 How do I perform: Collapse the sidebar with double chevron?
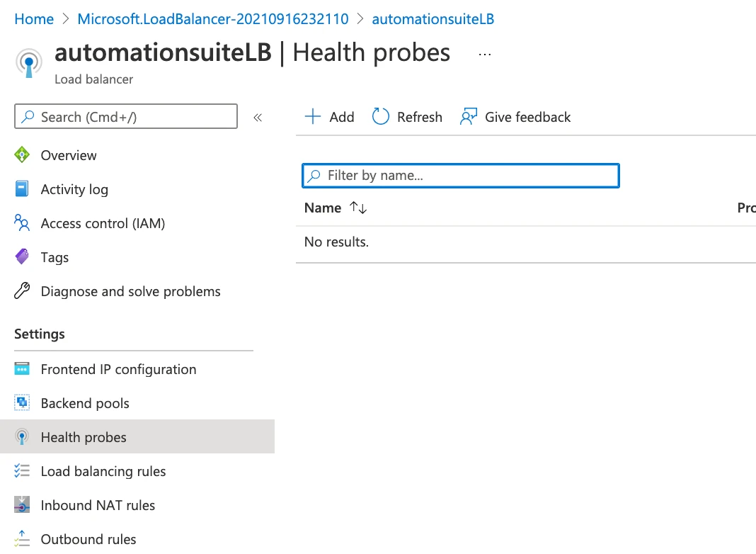pos(258,117)
